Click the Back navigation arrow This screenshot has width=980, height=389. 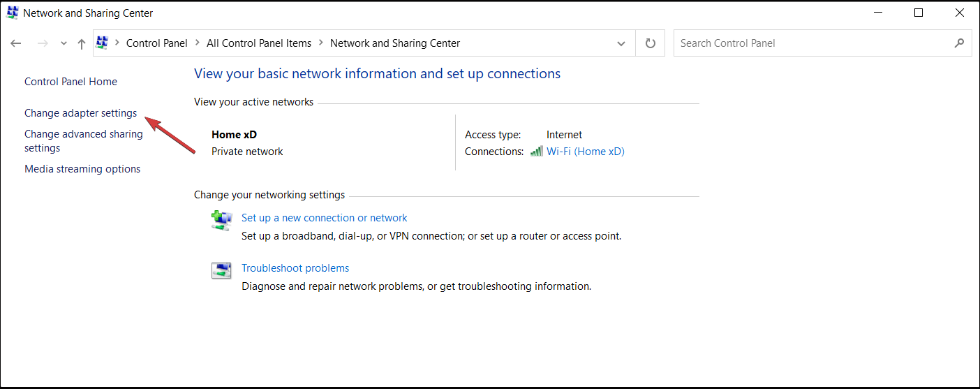[16, 43]
